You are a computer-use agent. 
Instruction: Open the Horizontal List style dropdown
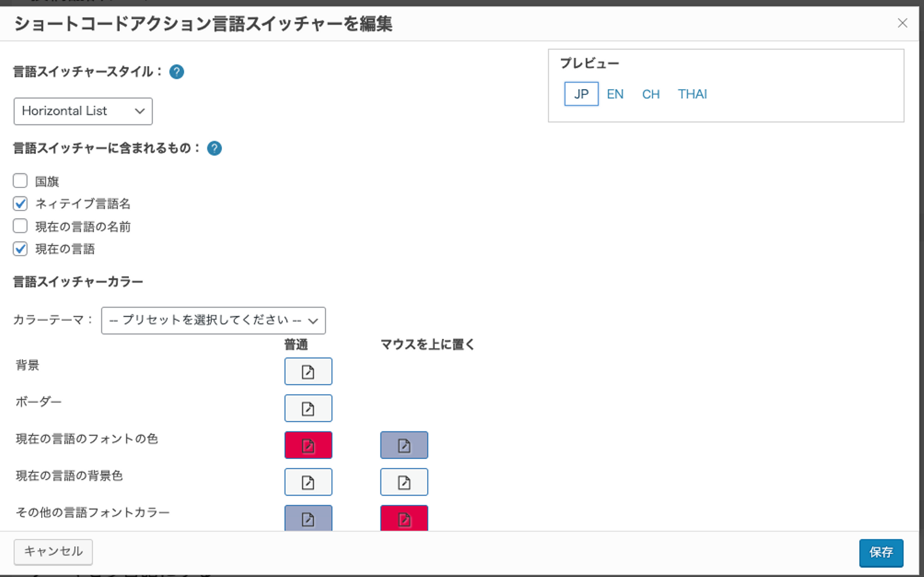(83, 111)
